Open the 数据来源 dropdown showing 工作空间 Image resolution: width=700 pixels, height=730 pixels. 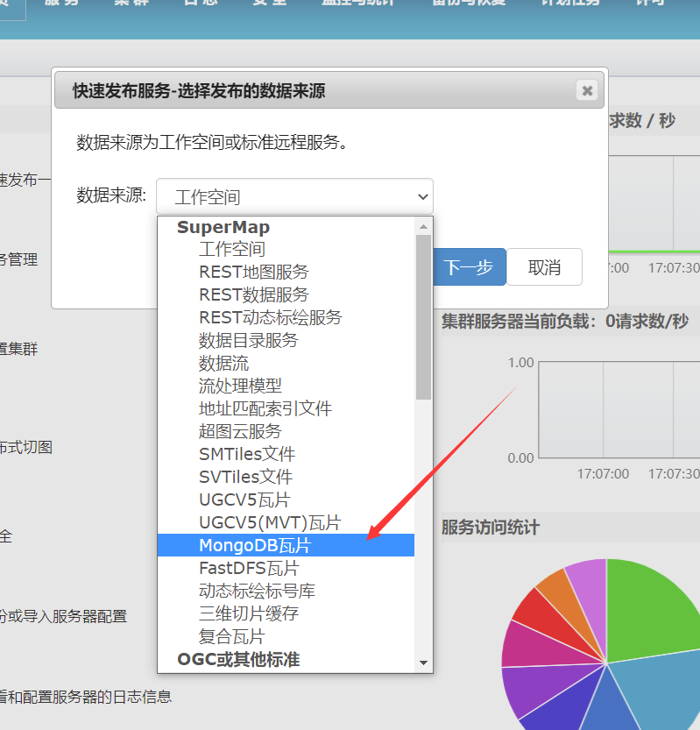(294, 196)
